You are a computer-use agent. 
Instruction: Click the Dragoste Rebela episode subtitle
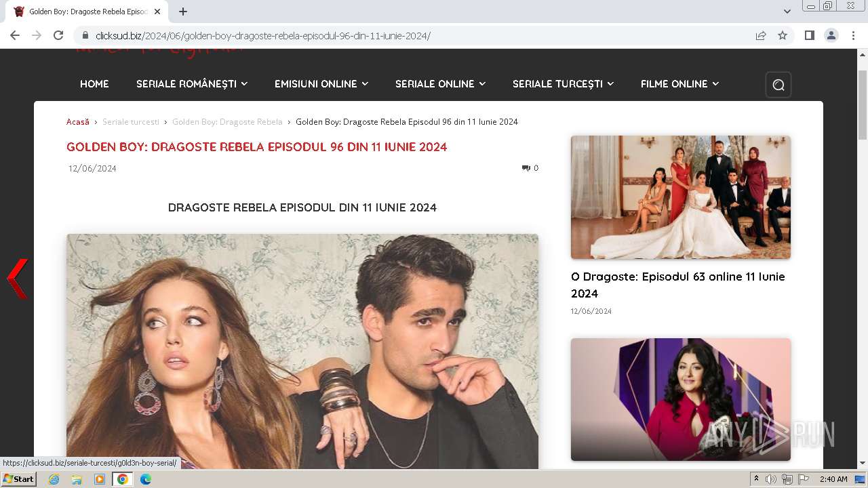coord(302,207)
